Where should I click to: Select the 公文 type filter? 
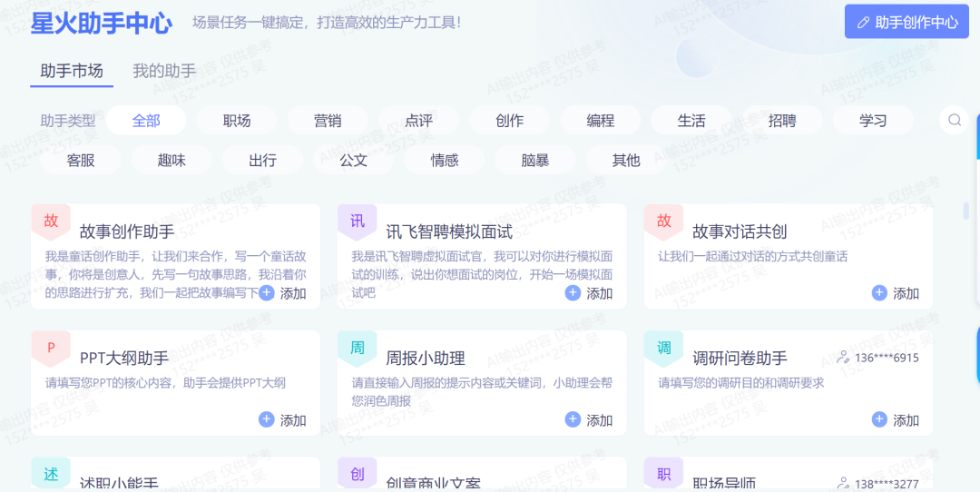coord(353,160)
